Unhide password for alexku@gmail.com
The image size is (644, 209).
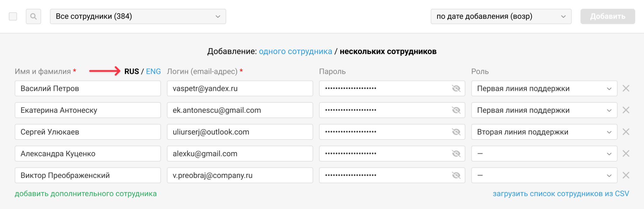(456, 153)
